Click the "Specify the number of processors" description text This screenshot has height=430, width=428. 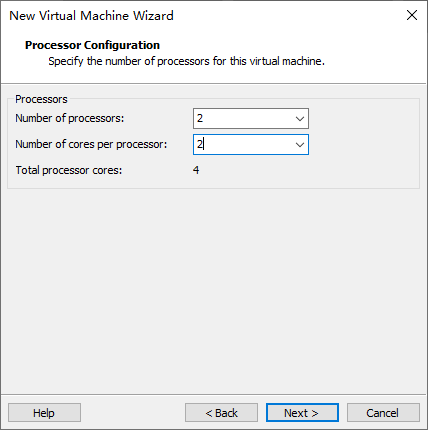click(x=186, y=61)
